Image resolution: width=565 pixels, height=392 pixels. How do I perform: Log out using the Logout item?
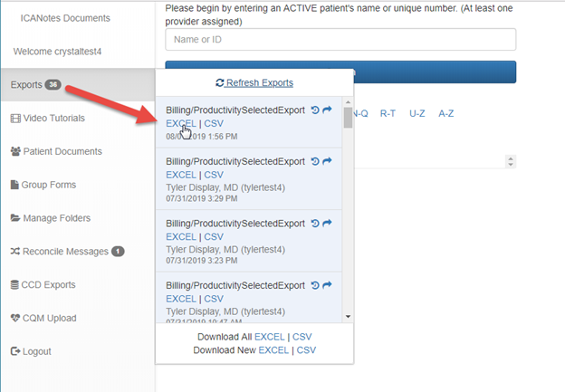(37, 351)
